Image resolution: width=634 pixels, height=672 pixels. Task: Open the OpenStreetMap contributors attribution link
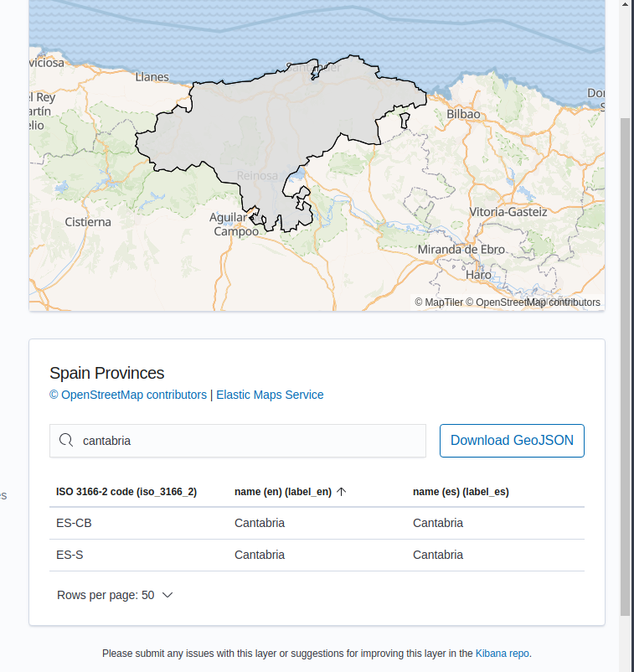[x=127, y=394]
